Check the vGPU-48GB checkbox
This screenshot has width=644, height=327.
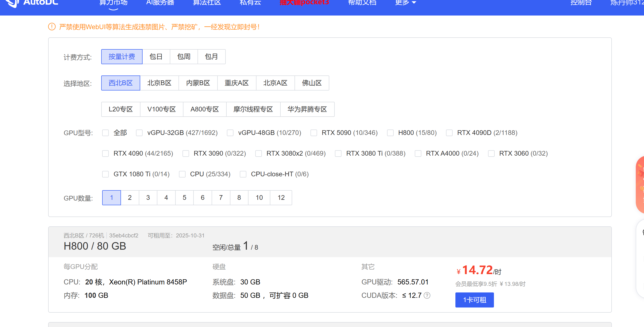click(x=230, y=133)
